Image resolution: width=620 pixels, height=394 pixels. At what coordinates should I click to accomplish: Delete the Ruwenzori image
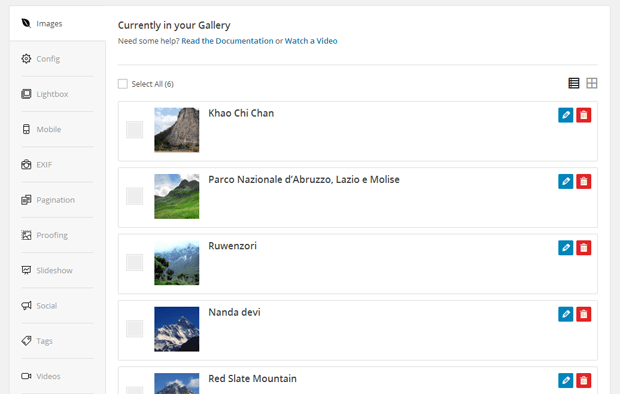584,248
